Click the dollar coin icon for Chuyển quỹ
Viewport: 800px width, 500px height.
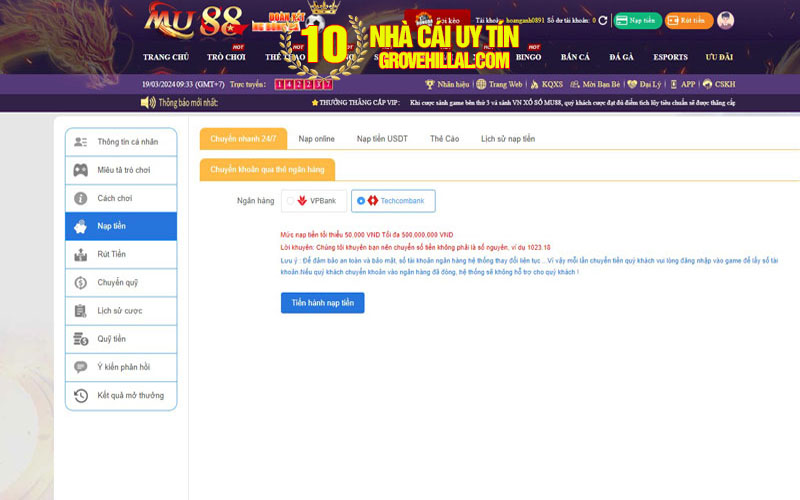(81, 282)
